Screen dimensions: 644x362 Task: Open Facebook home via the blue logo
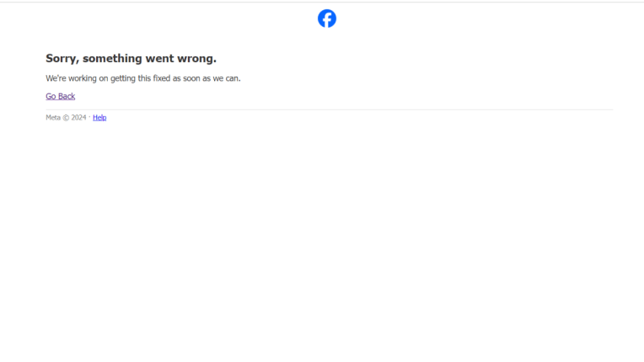[326, 19]
